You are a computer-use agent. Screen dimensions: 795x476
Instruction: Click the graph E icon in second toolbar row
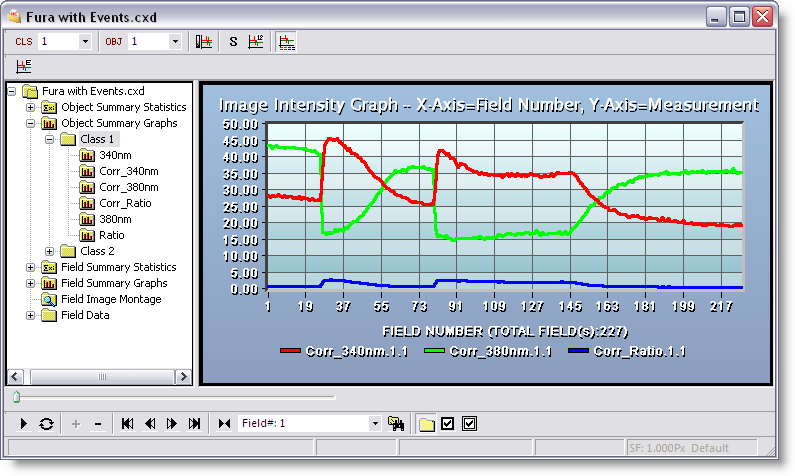point(24,66)
